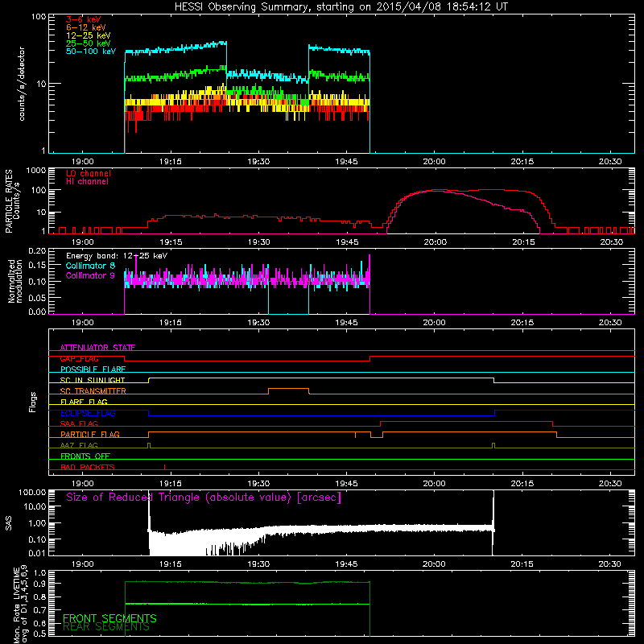
Task: Click the HESSI Observing Summary plot title
Action: click(x=341, y=7)
